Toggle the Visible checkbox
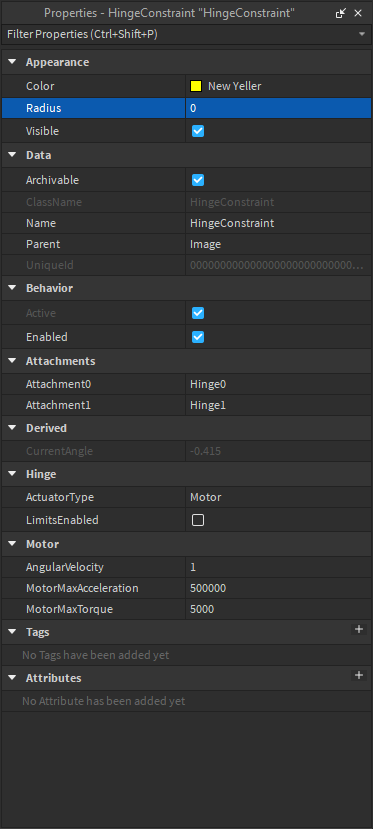 [x=198, y=131]
